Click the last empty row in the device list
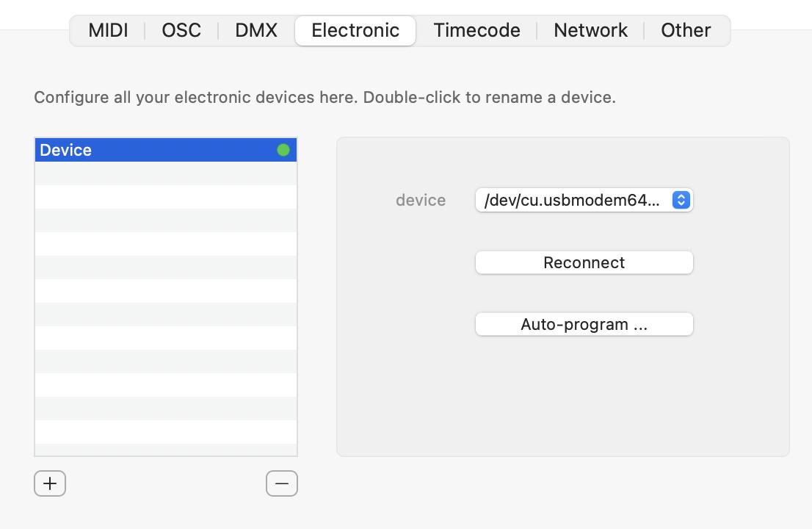Image resolution: width=812 pixels, height=529 pixels. 166,450
